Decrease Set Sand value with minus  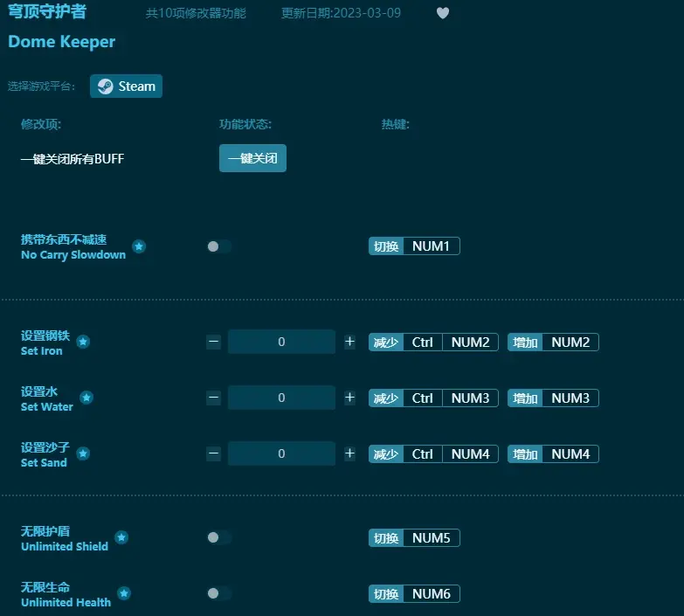coord(213,453)
